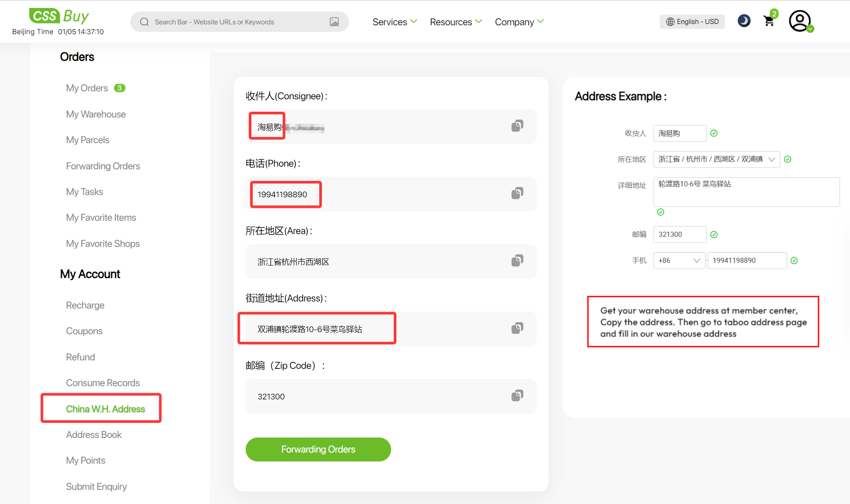Open the shopping cart

point(769,21)
